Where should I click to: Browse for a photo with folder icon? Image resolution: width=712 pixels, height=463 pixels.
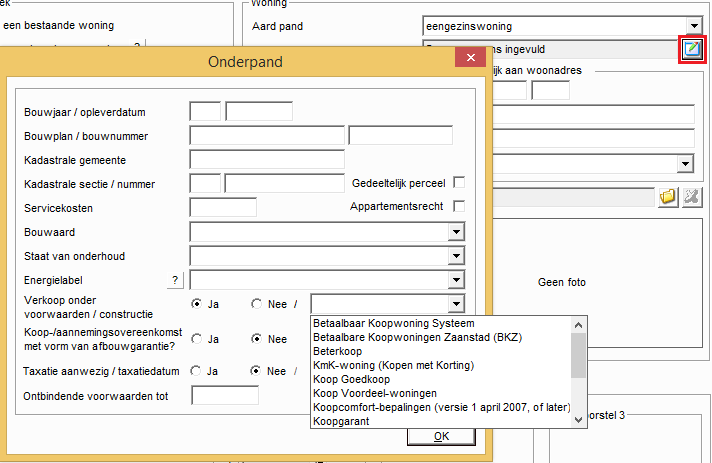668,197
